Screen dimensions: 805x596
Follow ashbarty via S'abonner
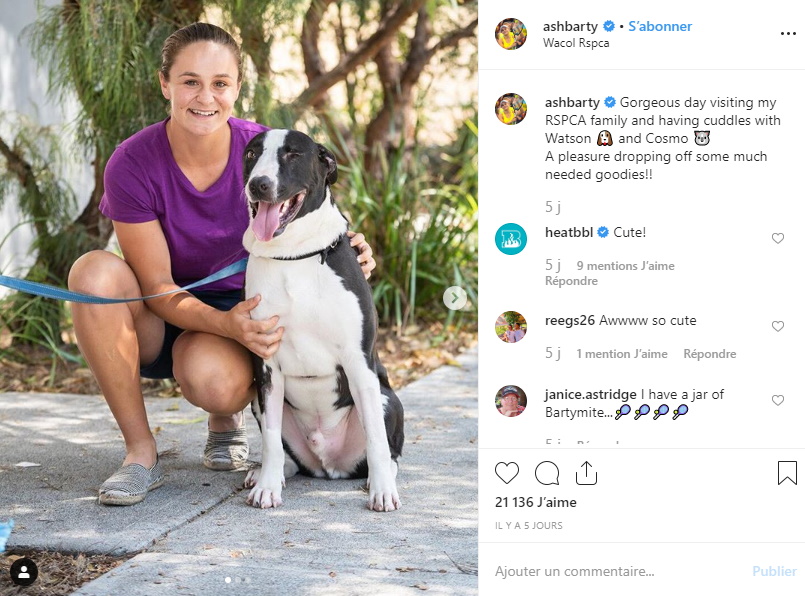point(660,26)
